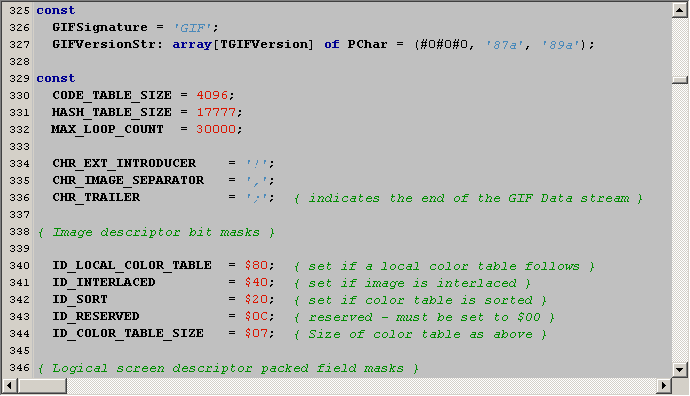Click the value 30000
Viewport: 690px width, 396px height.
tap(216, 130)
